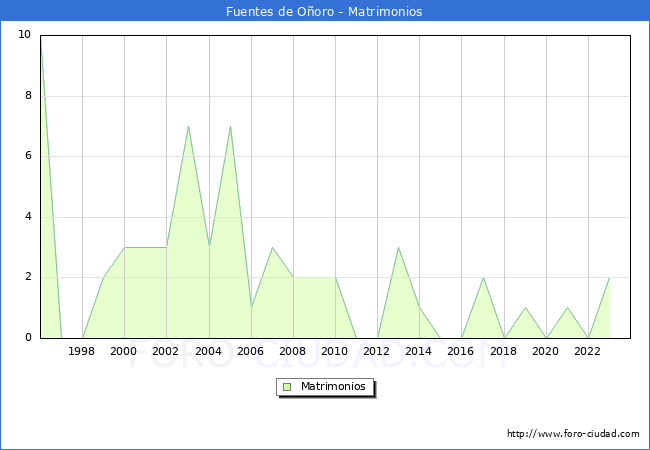Click the 2013 peak at value 3
The height and width of the screenshot is (450, 650).
(x=398, y=248)
